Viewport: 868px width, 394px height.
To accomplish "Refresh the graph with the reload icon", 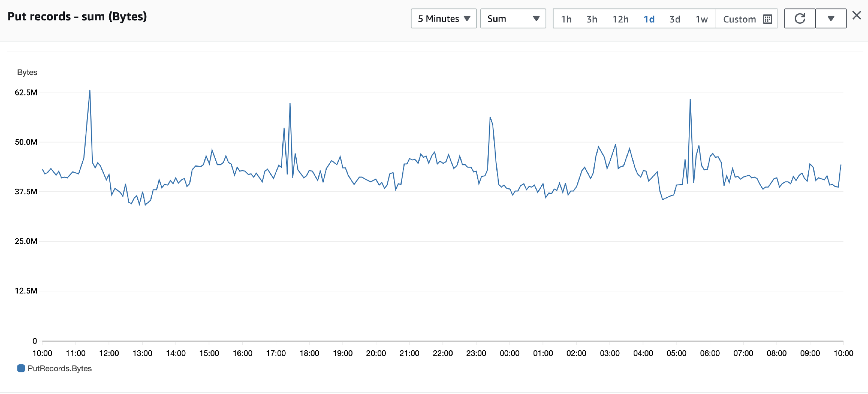I will [800, 19].
